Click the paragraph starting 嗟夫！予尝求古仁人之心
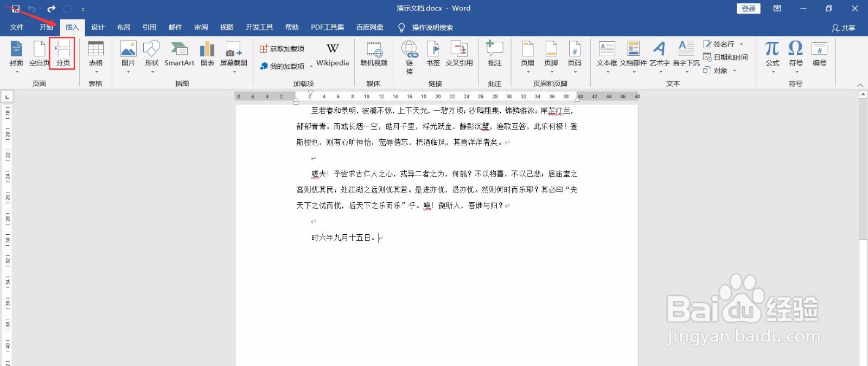This screenshot has width=868, height=366. [437, 190]
